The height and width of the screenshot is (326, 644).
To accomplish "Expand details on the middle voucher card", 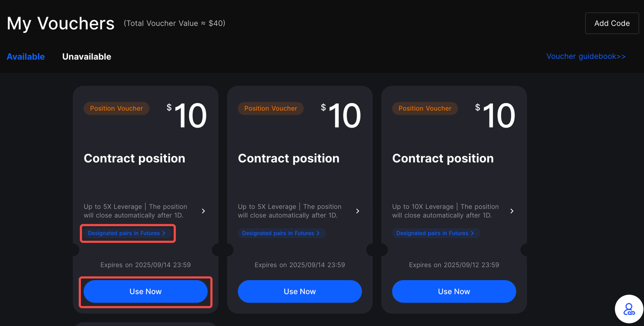I will pyautogui.click(x=358, y=211).
